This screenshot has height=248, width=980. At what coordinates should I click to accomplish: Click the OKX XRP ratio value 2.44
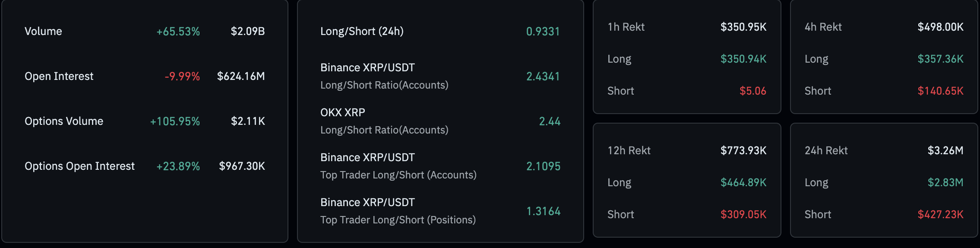point(550,121)
